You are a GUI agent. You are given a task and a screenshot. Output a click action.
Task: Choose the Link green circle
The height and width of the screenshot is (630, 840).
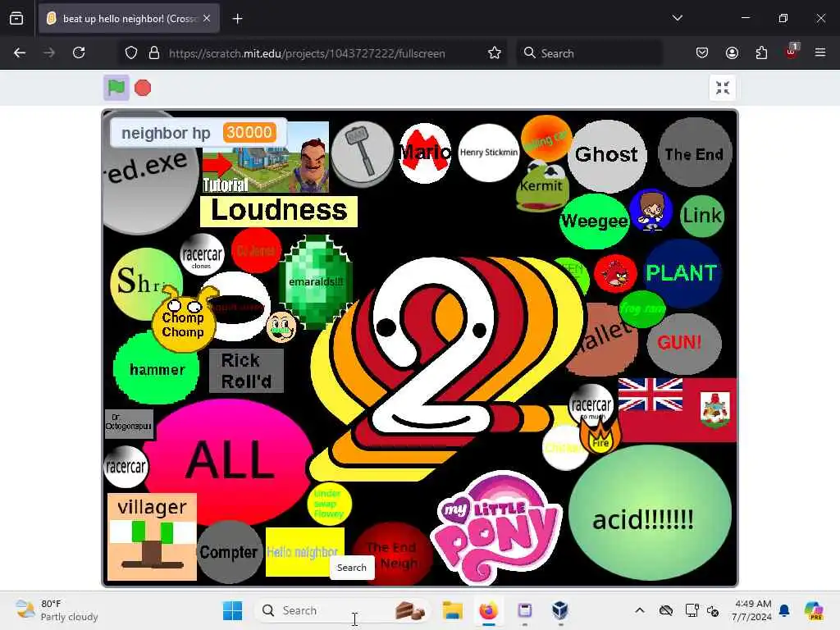(702, 216)
